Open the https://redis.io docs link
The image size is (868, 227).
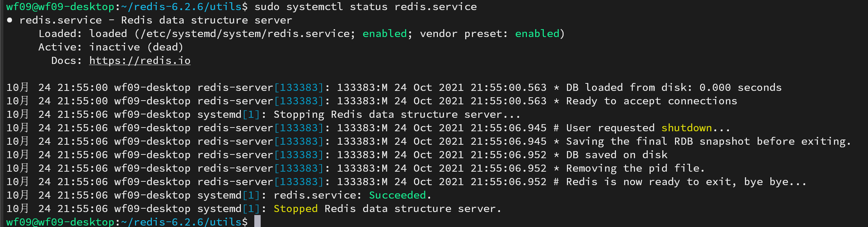[x=139, y=61]
